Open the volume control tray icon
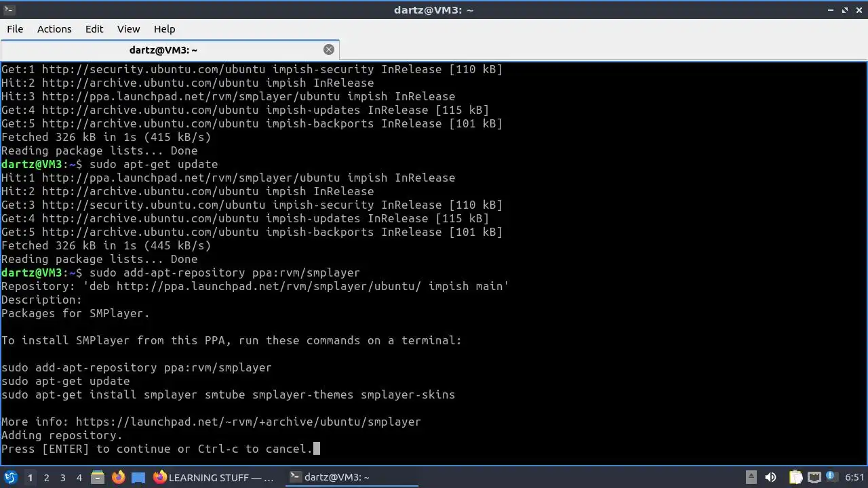The image size is (868, 488). (770, 478)
